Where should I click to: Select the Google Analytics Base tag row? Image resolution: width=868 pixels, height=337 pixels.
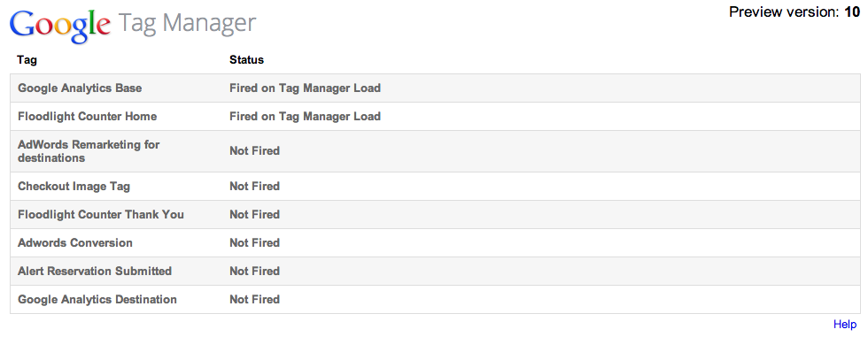tap(435, 88)
